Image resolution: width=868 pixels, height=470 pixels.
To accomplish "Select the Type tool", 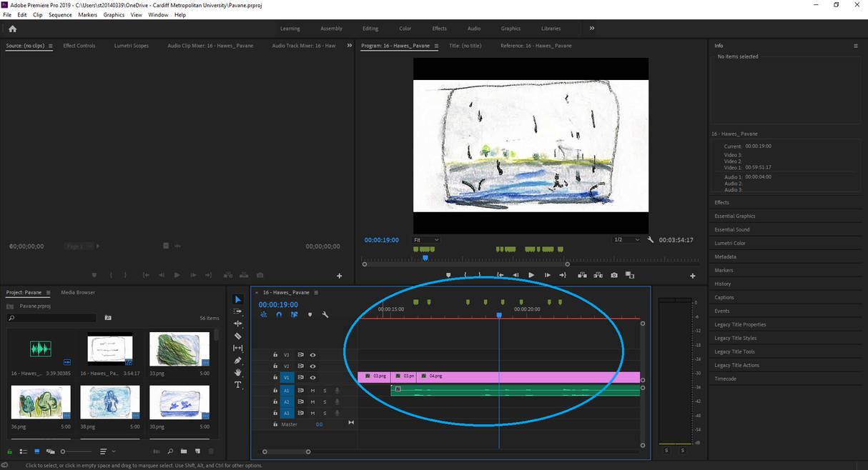I will pyautogui.click(x=238, y=384).
